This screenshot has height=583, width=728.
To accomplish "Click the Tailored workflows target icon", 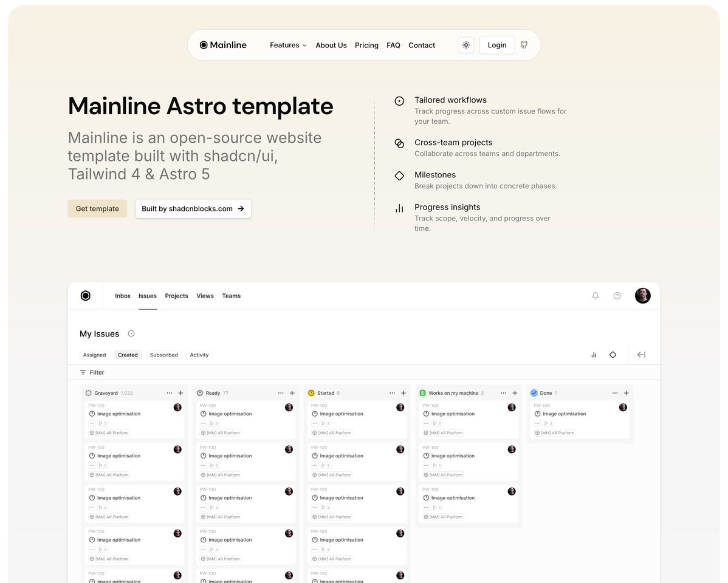I will (399, 101).
